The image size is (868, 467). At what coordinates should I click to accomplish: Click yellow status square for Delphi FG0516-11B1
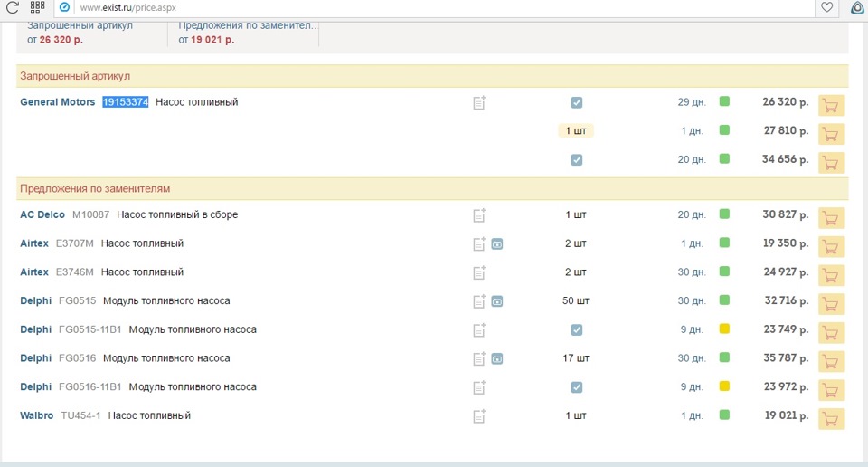[724, 386]
